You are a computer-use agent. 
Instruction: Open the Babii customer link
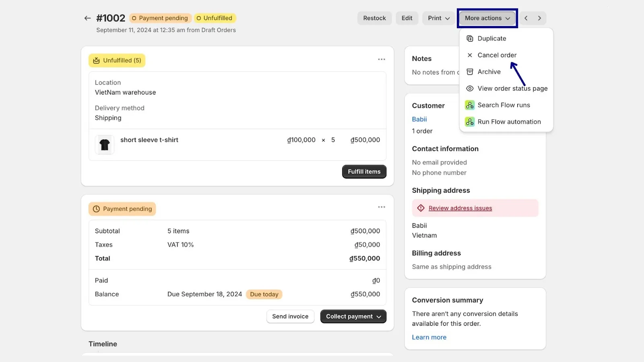pyautogui.click(x=419, y=119)
